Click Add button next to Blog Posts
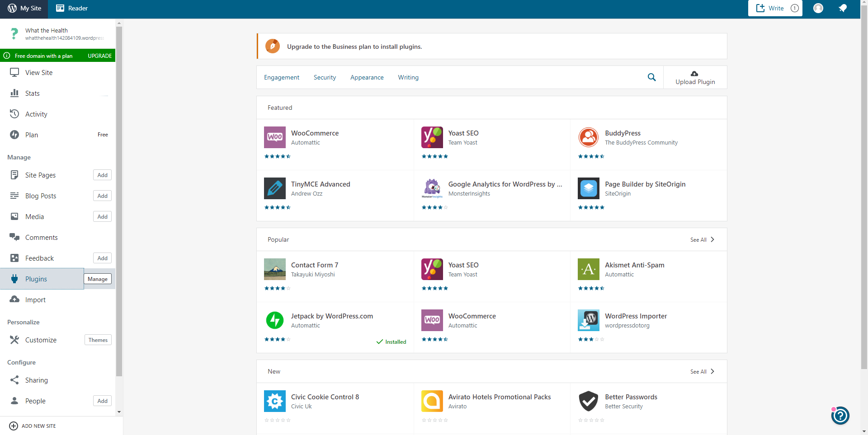This screenshot has width=868, height=435. tap(103, 196)
